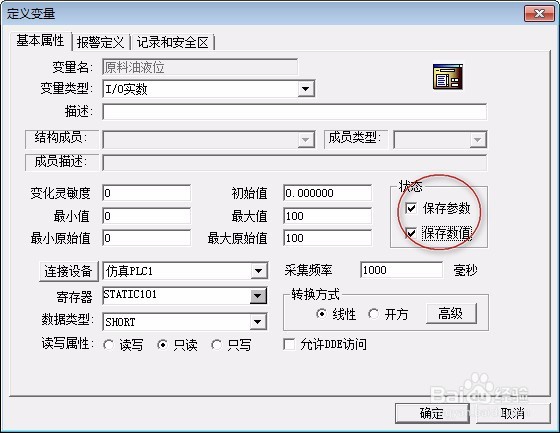The height and width of the screenshot is (433, 560).
Task: Click into the 描述 input field
Action: (294, 112)
